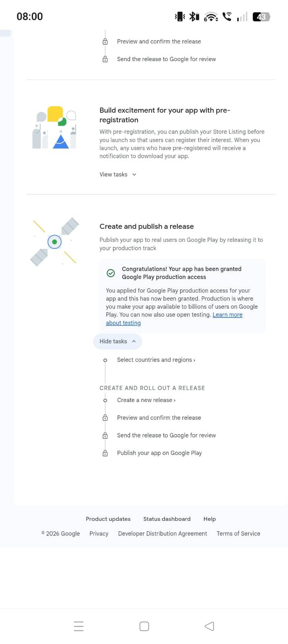288x644 pixels.
Task: Tap the Android back navigation icon
Action: [x=209, y=626]
